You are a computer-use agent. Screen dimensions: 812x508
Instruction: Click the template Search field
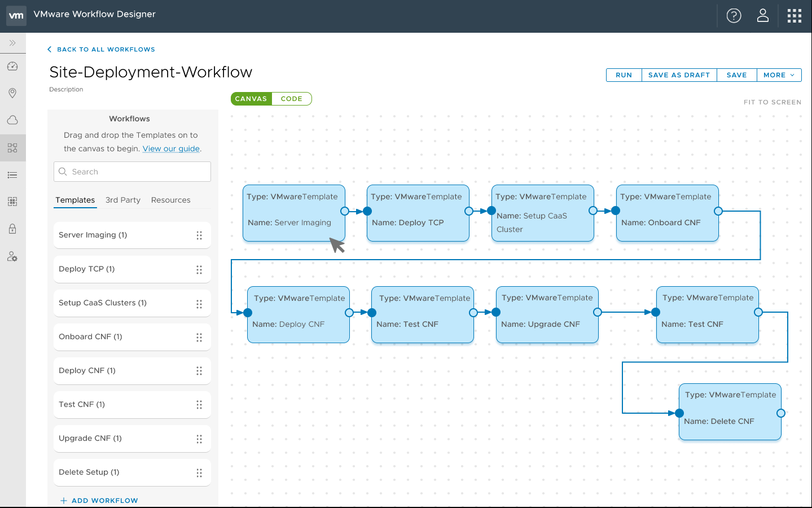[133, 172]
